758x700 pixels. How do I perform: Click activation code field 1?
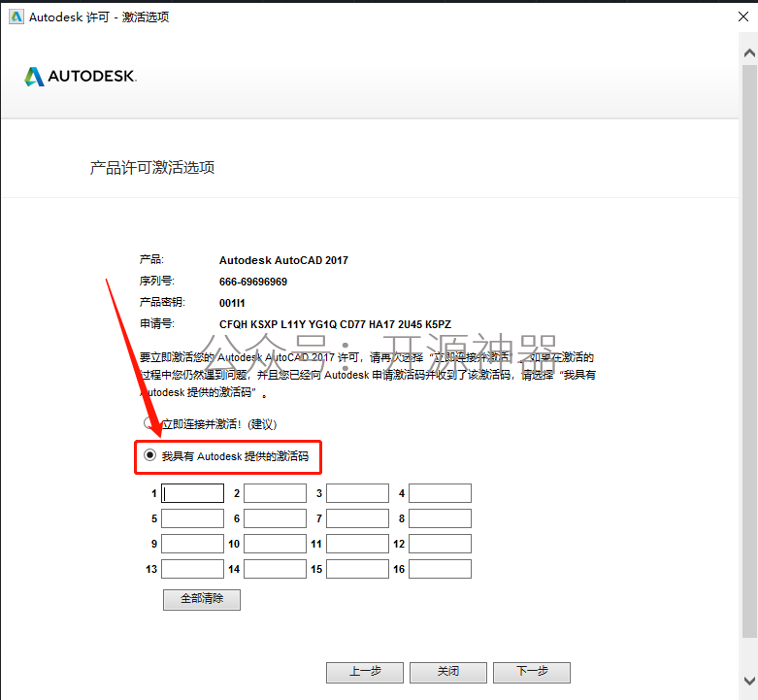pyautogui.click(x=192, y=493)
